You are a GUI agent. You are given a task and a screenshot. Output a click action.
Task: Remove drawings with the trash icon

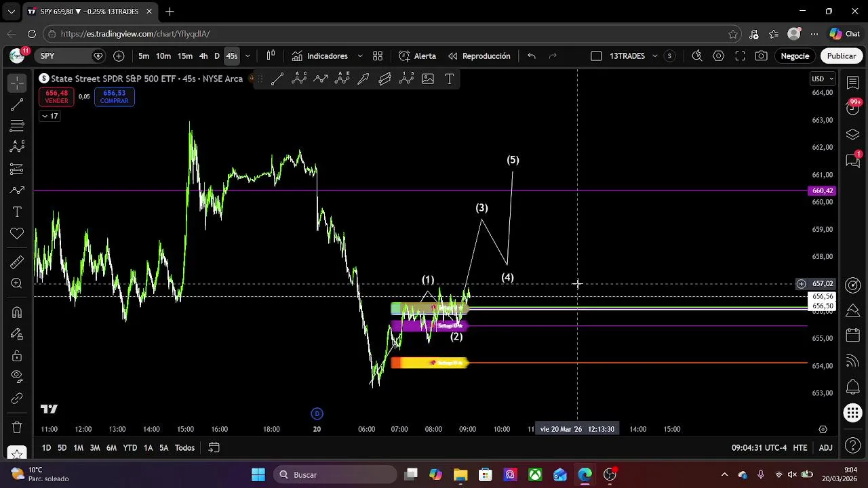(17, 428)
